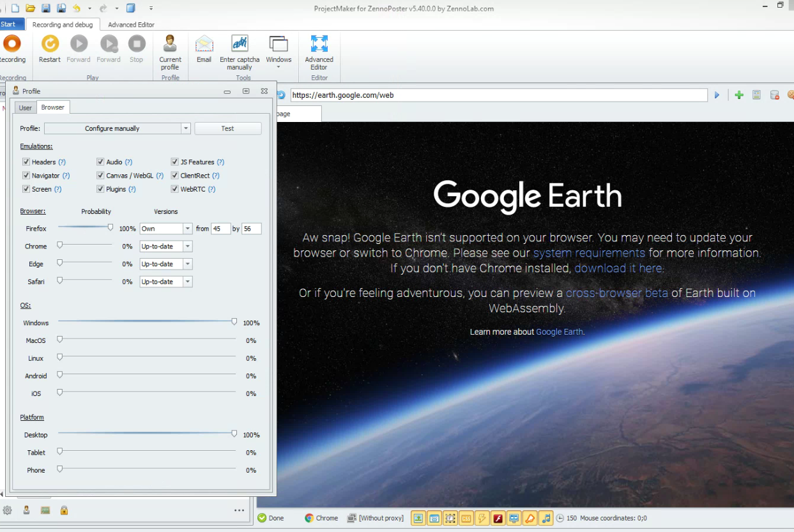Open the Firefox versions 'Own' dropdown
Viewport: 794px width, 532px height.
(188, 229)
